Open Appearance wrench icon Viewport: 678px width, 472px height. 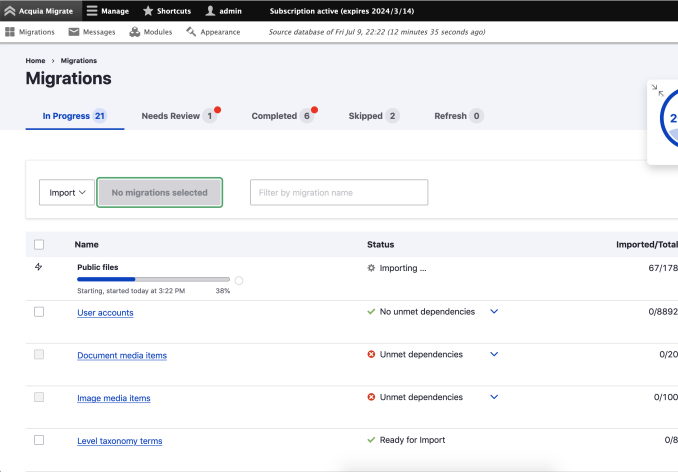click(191, 32)
